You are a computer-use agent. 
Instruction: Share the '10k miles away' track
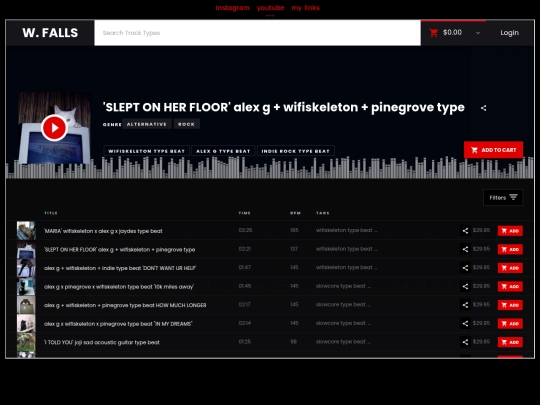(x=465, y=287)
